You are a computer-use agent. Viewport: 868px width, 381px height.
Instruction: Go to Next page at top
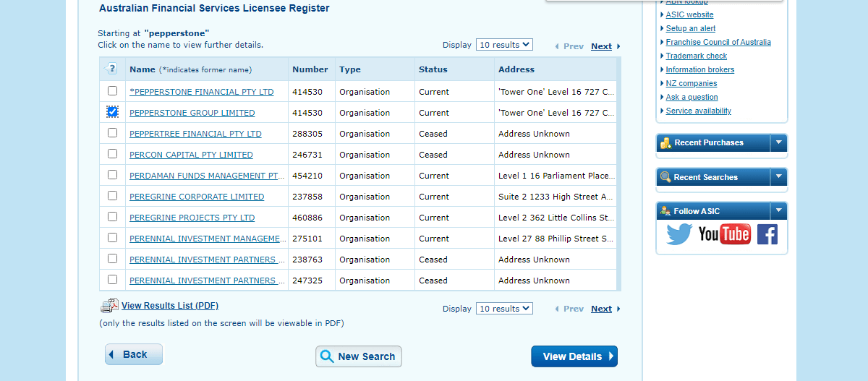[601, 46]
